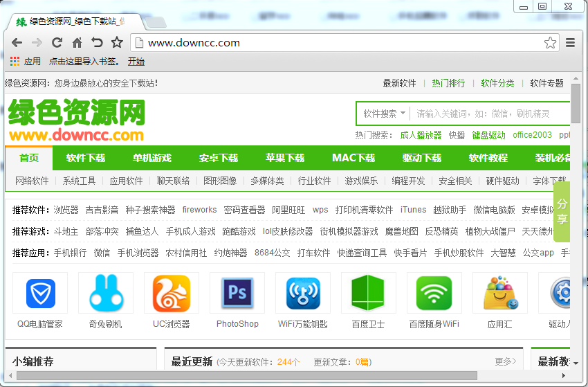Click the horizontal scrollbar at bottom
588x387 pixels.
coord(277,376)
